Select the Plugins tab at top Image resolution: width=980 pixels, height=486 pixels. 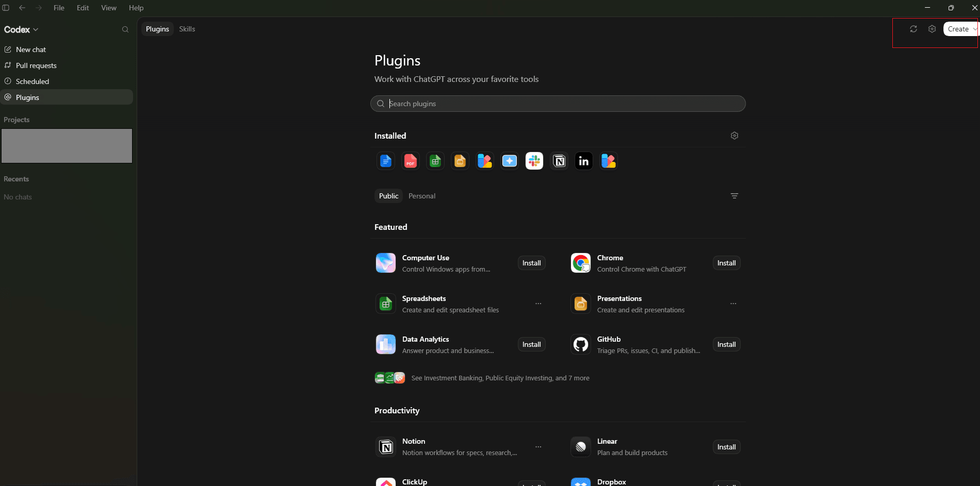[157, 29]
